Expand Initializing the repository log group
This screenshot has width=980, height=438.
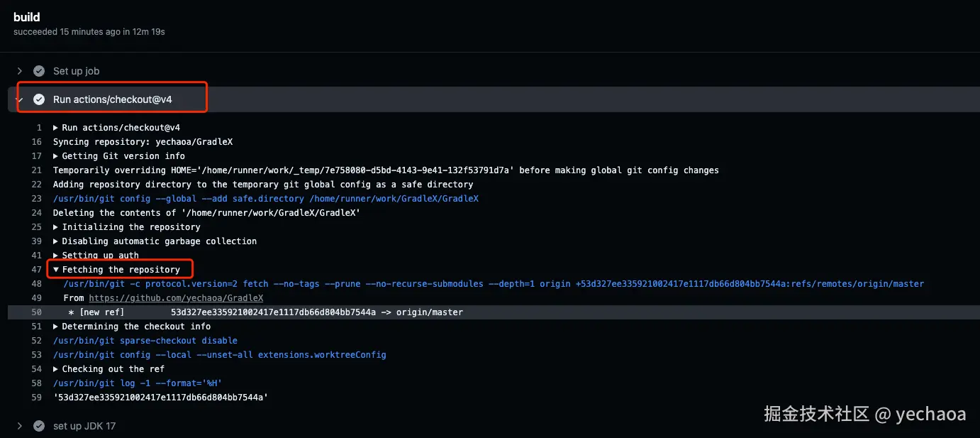click(56, 227)
